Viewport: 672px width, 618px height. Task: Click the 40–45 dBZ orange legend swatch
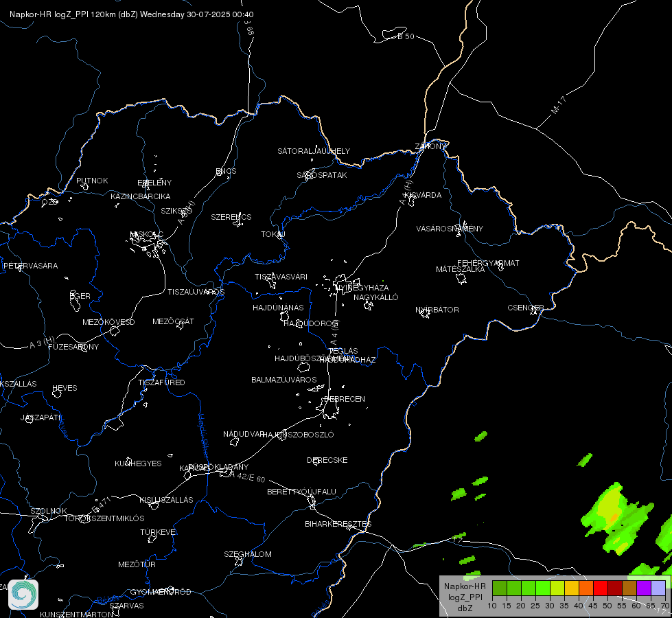[586, 588]
